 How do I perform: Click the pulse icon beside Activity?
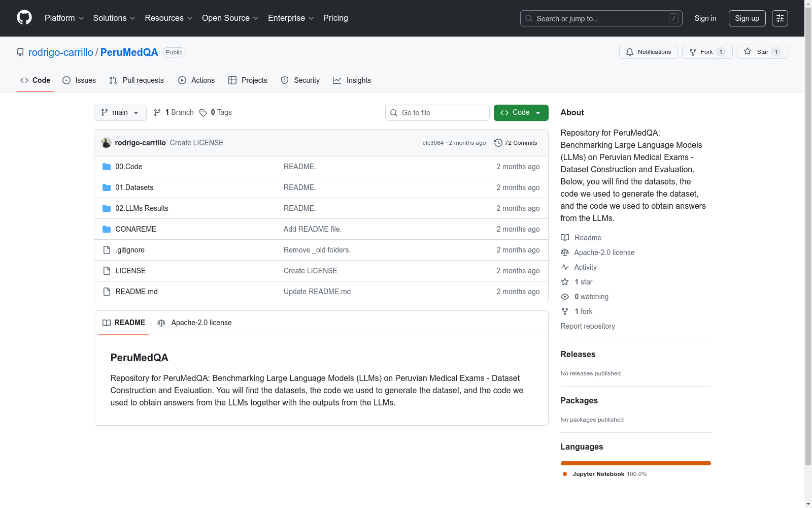point(565,267)
